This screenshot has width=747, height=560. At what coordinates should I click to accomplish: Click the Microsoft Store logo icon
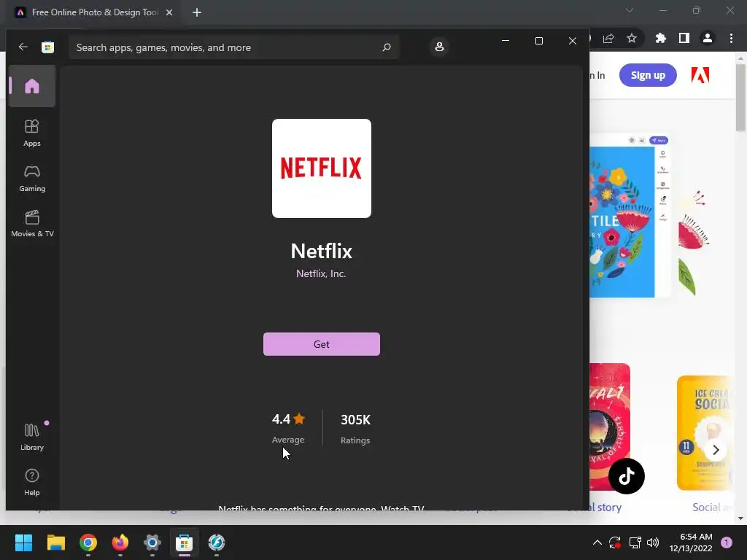47,47
